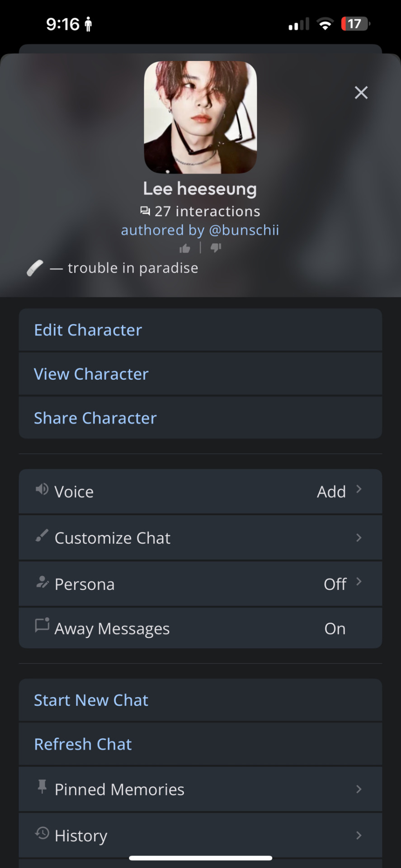
Task: Open the Pinned Memories chevron
Action: (359, 789)
